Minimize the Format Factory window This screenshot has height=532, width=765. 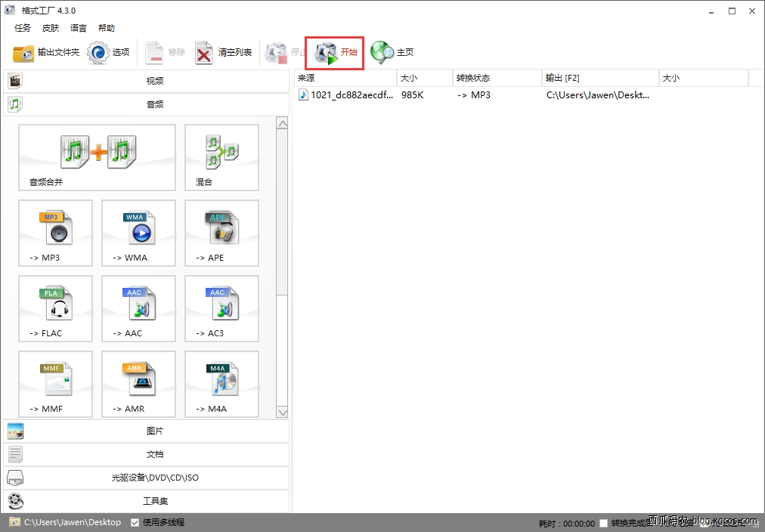coord(712,11)
